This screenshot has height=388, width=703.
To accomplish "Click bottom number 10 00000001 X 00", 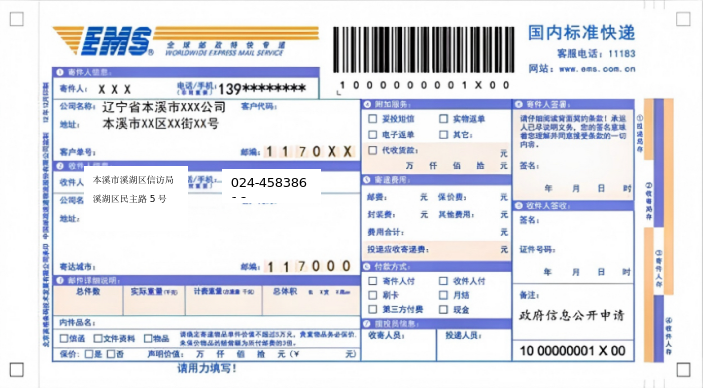I will 573,351.
